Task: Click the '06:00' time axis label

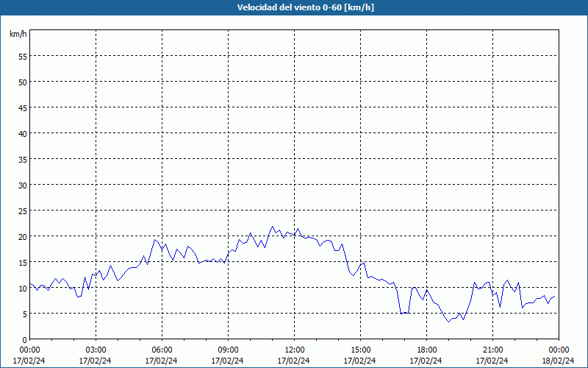Action: click(x=162, y=350)
